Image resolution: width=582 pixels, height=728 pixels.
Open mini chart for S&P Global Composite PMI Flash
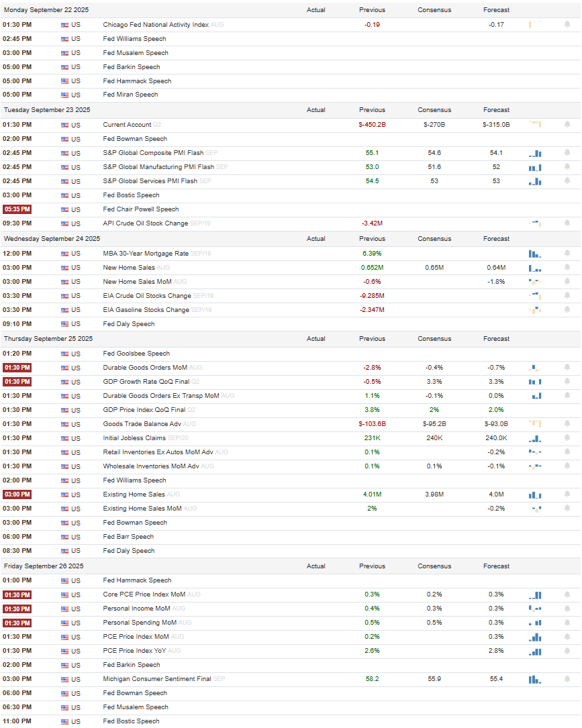pyautogui.click(x=535, y=153)
